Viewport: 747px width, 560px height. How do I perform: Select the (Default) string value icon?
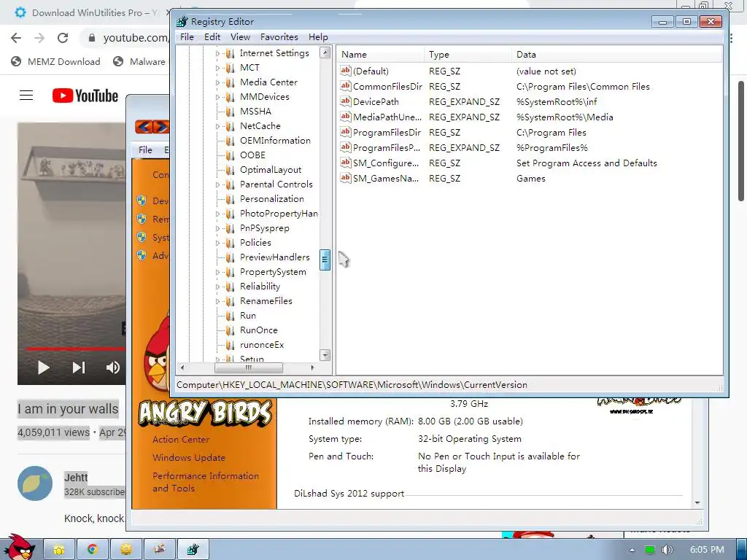point(345,71)
